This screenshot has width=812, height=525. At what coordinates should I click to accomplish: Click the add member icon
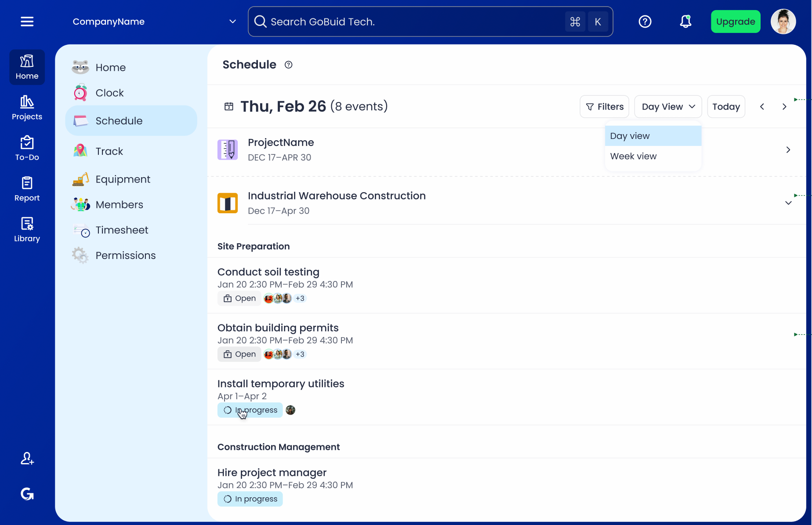click(27, 459)
